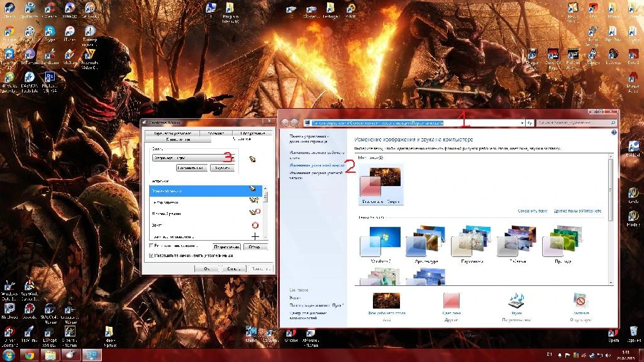Click the search magnifier in Personalization window

613,123
